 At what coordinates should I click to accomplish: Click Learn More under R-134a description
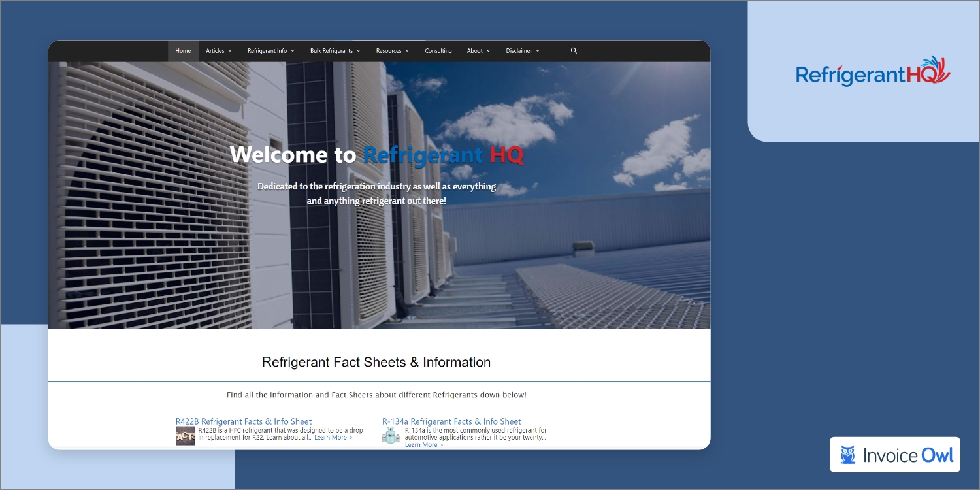(x=423, y=445)
